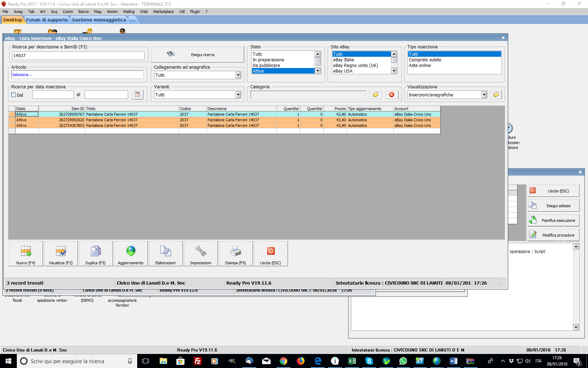This screenshot has height=368, width=588.
Task: Open WhatsApp from the taskbar
Action: pyautogui.click(x=403, y=361)
